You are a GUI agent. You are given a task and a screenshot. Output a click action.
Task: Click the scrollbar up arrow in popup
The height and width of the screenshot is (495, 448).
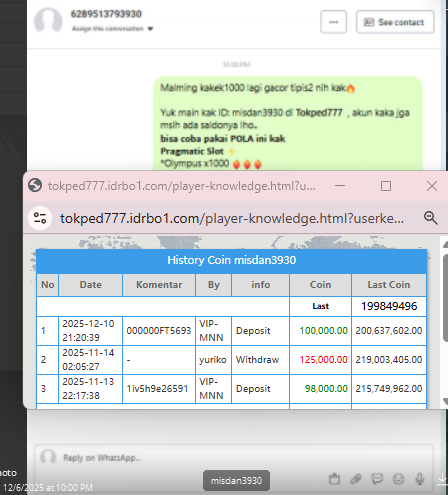click(x=445, y=244)
